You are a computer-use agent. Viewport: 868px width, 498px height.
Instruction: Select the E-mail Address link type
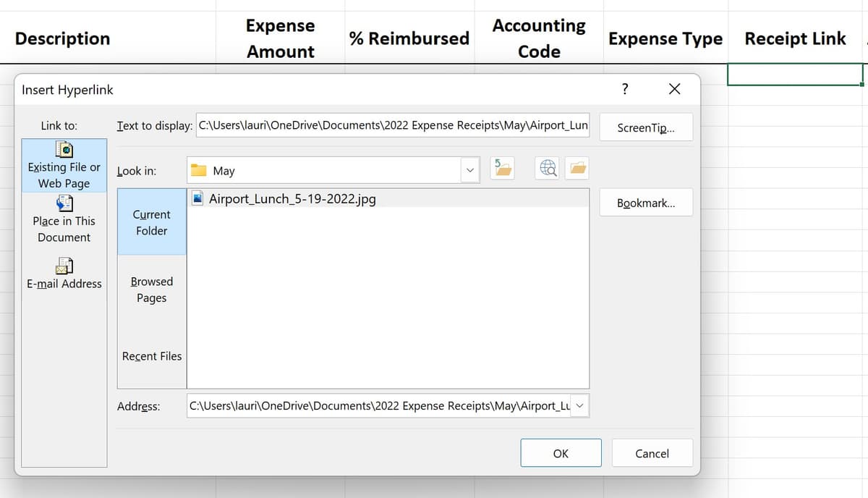point(64,275)
